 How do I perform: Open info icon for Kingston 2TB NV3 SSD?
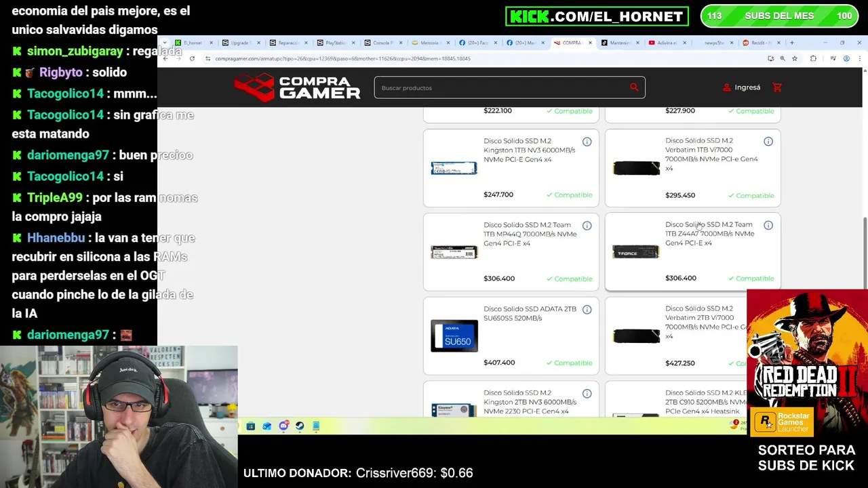[587, 394]
